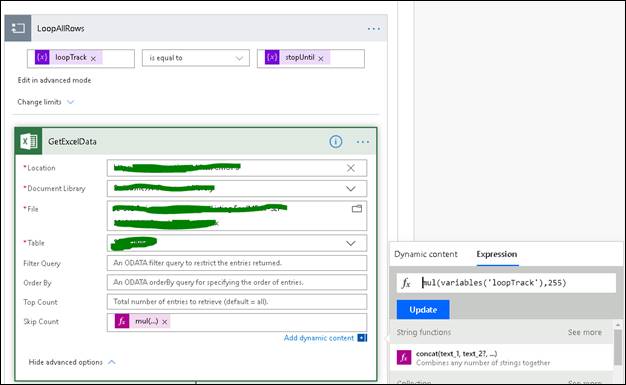This screenshot has height=385, width=626.
Task: Open the Table dropdown
Action: (x=351, y=243)
